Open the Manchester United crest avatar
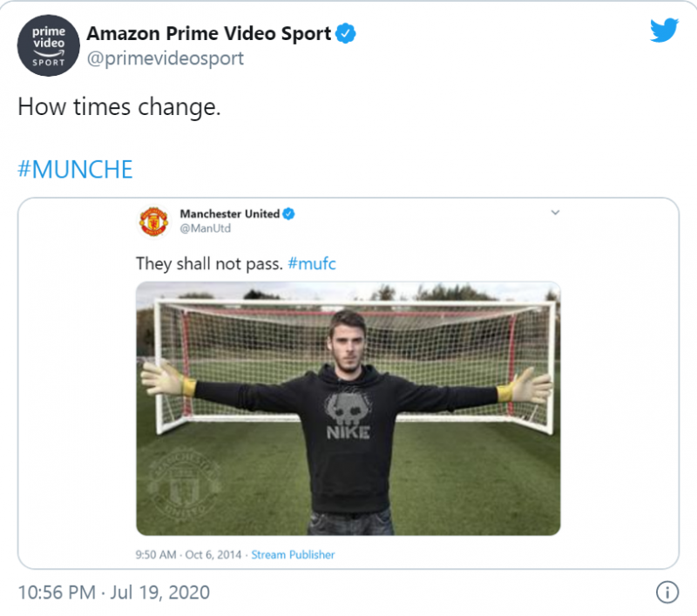Image resolution: width=697 pixels, height=616 pixels. 153,220
